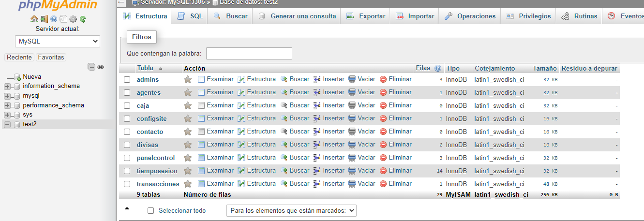
Task: Click the filter word input field
Action: click(249, 53)
